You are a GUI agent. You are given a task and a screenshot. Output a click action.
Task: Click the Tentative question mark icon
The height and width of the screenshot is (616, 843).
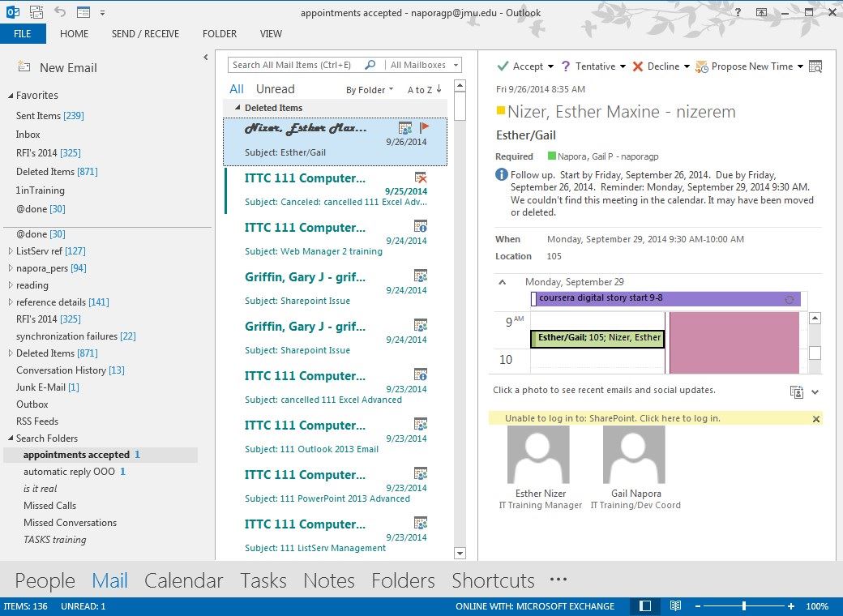pos(566,66)
